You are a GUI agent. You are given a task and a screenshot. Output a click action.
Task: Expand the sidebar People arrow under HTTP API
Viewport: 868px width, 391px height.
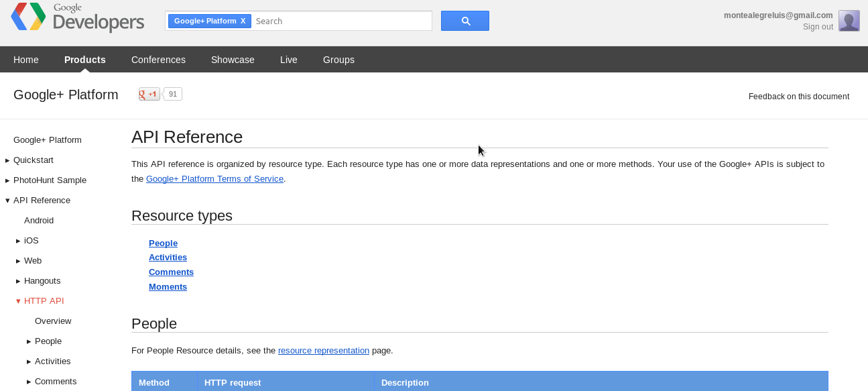click(29, 342)
